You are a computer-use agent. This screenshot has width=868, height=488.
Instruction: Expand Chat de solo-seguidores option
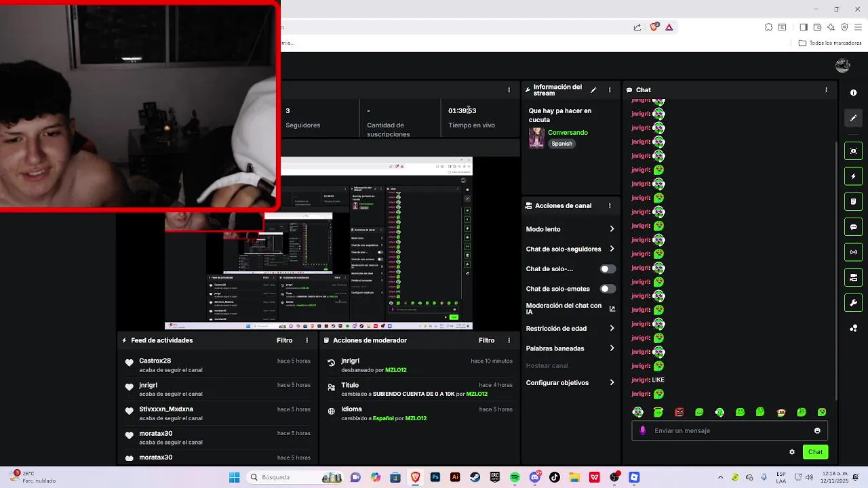click(x=570, y=249)
